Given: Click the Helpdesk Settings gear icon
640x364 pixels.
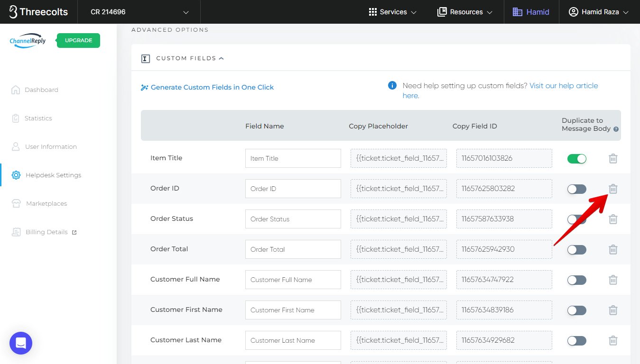Looking at the screenshot, I should 16,175.
